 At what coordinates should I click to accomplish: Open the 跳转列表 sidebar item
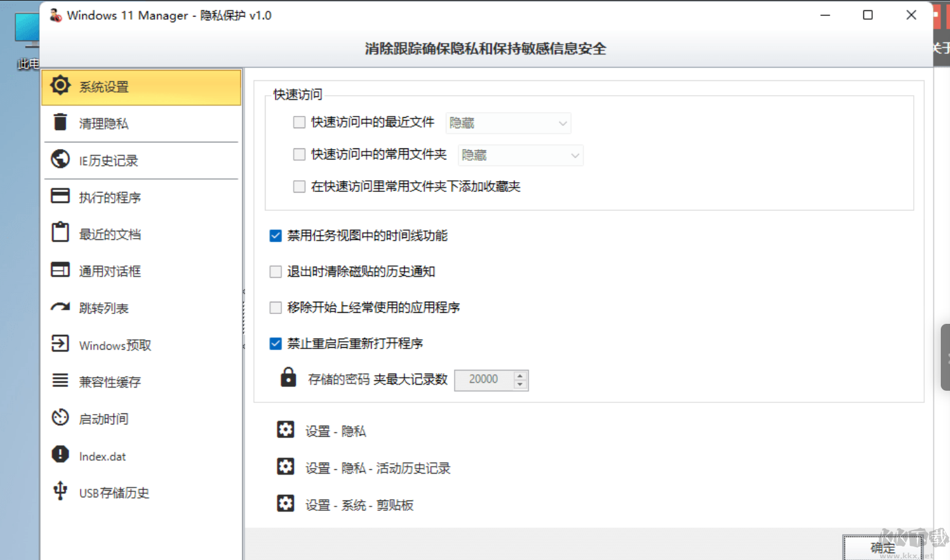(x=60, y=307)
